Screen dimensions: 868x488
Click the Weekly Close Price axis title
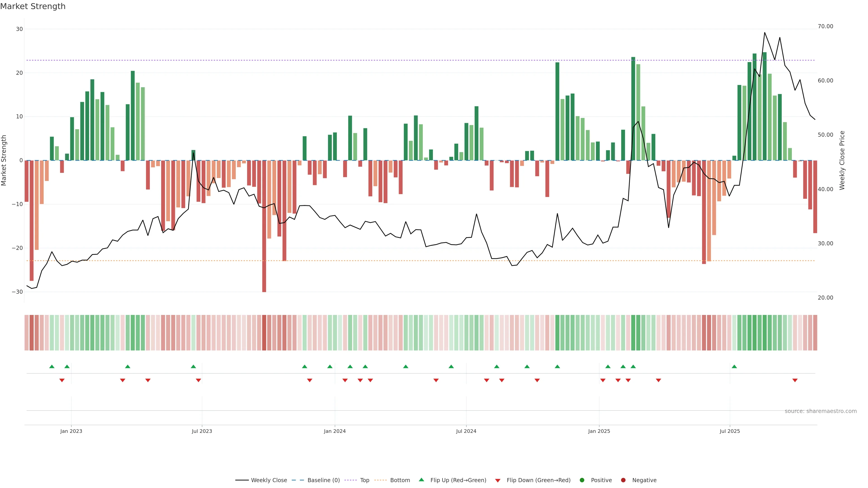842,160
